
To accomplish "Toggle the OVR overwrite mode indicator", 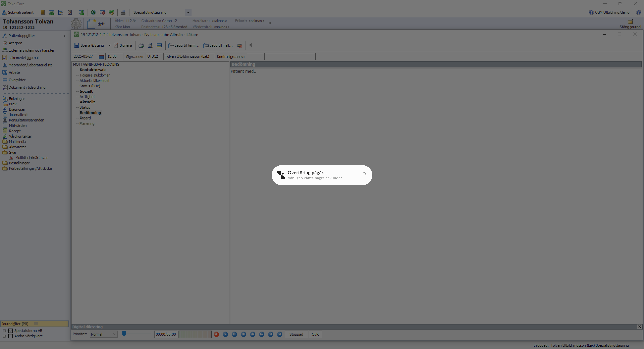I will coord(315,334).
